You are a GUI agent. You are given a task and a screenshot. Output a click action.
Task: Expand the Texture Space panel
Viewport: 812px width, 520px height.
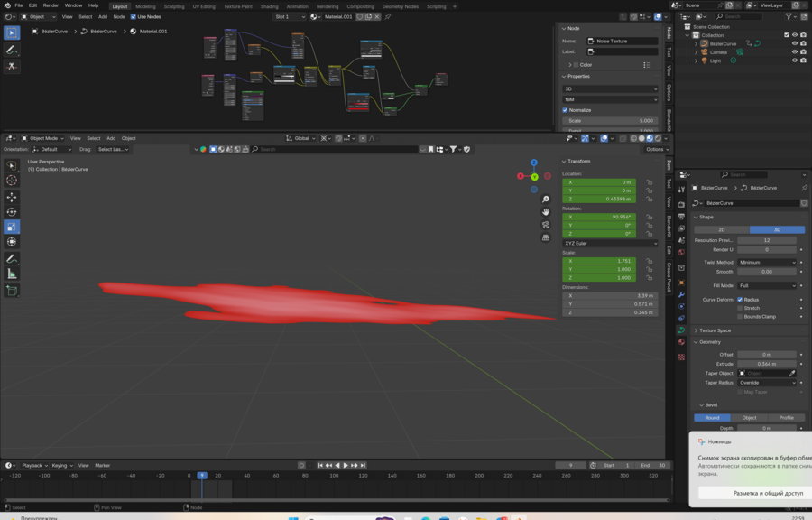(715, 330)
